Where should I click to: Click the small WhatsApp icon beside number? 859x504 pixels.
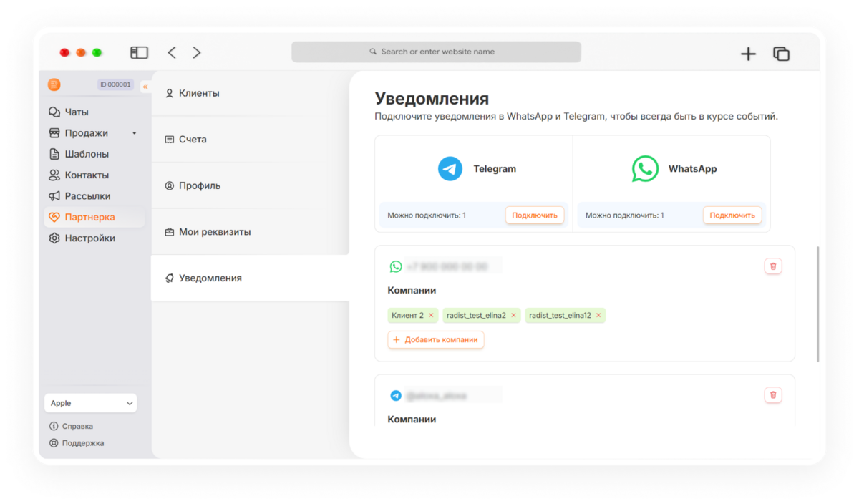pos(396,266)
